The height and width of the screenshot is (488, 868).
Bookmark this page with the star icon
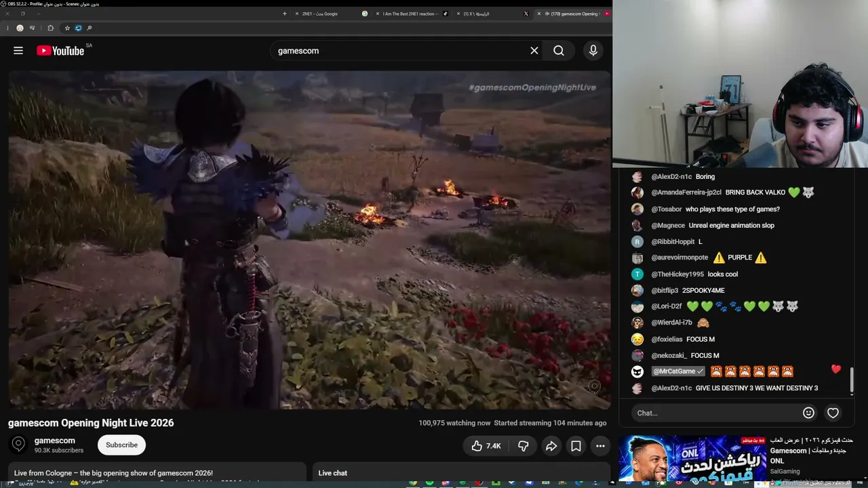pos(67,28)
